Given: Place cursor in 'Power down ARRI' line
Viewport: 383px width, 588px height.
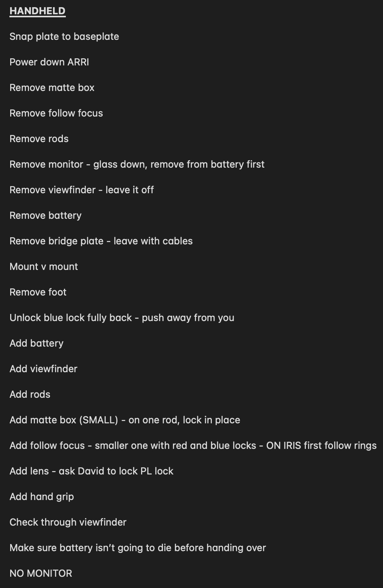Looking at the screenshot, I should point(49,62).
